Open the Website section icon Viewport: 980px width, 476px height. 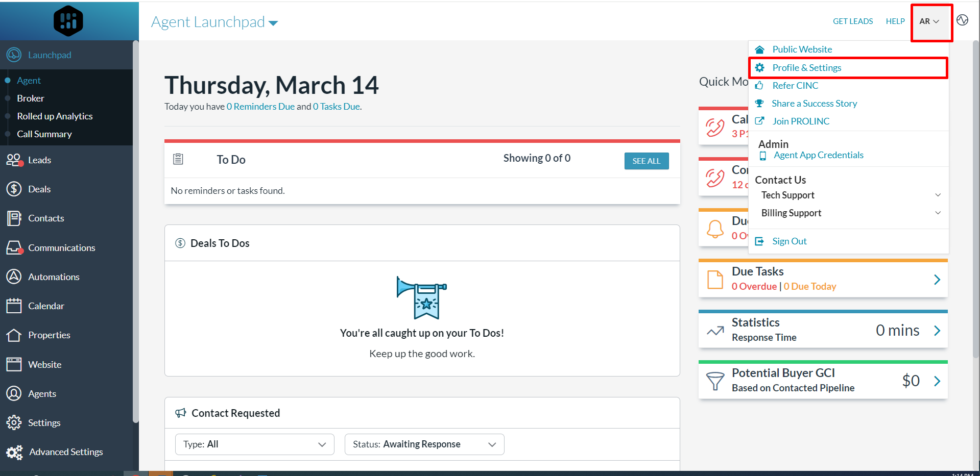(x=14, y=364)
